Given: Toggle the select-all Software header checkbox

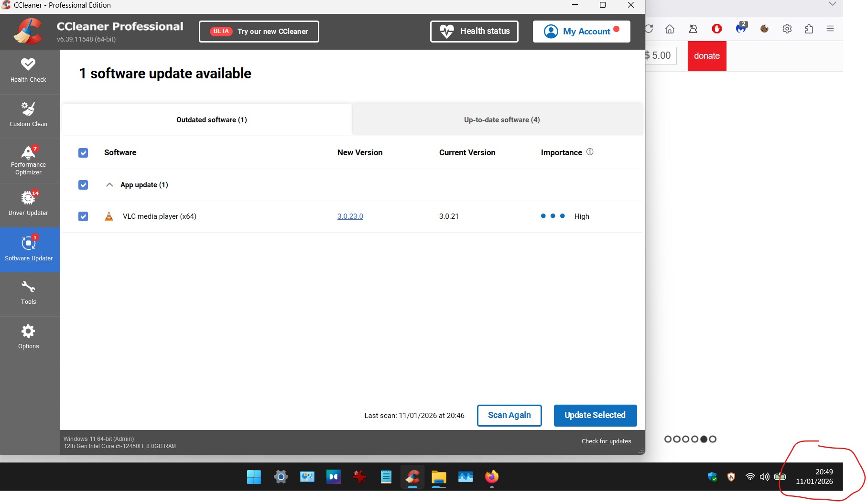Looking at the screenshot, I should pyautogui.click(x=83, y=153).
